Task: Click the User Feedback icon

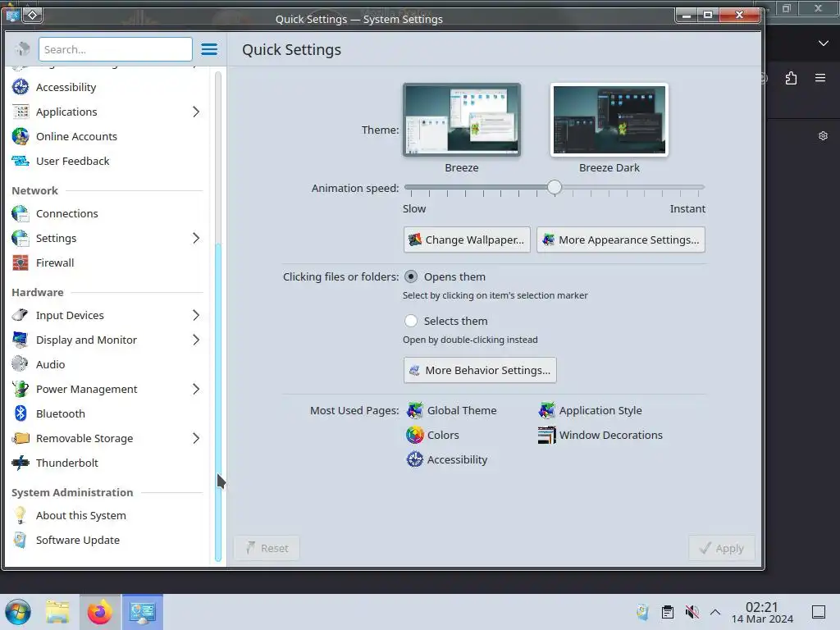Action: click(21, 161)
